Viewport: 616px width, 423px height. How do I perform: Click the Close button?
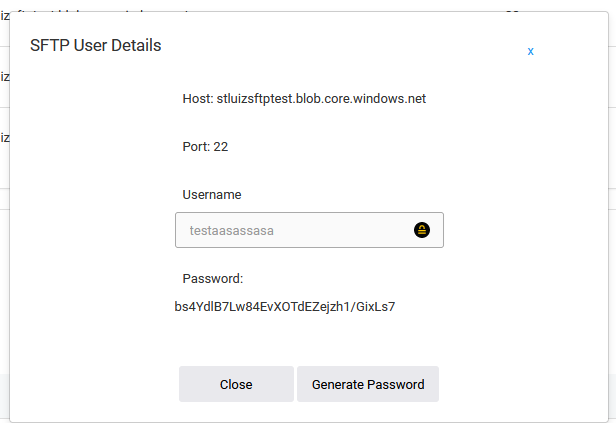click(236, 384)
